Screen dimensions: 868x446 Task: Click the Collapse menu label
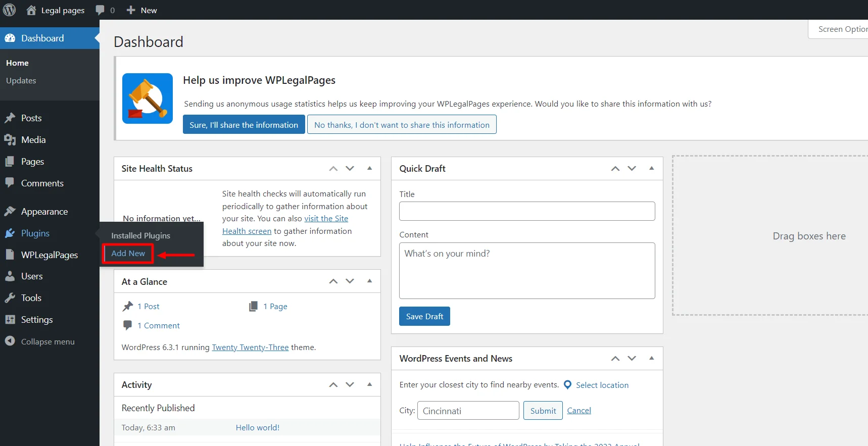click(x=48, y=342)
